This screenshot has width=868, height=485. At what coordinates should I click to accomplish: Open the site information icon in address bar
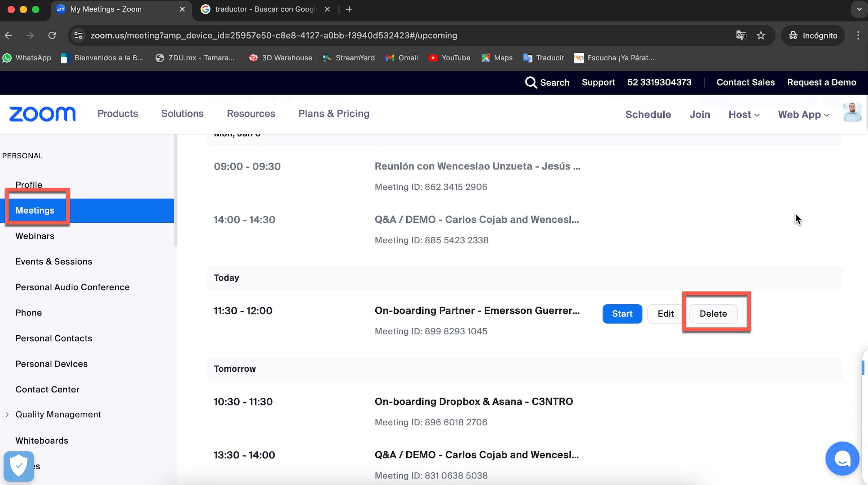pos(78,35)
